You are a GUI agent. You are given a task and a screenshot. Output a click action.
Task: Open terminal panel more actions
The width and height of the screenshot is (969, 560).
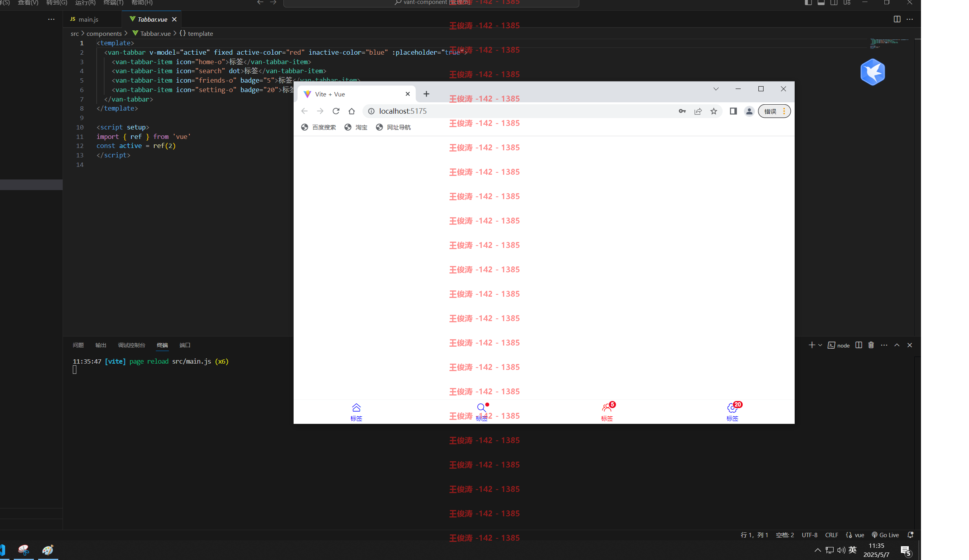884,345
